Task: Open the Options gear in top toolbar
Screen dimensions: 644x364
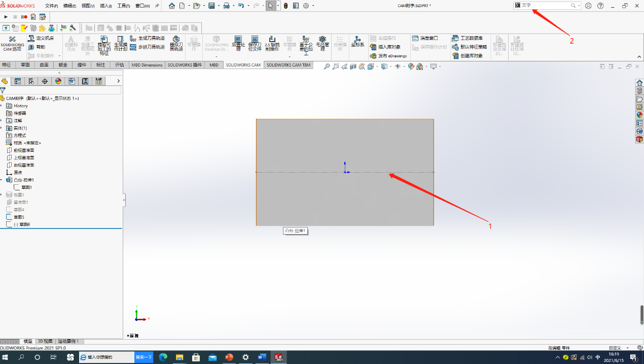Action: (306, 6)
